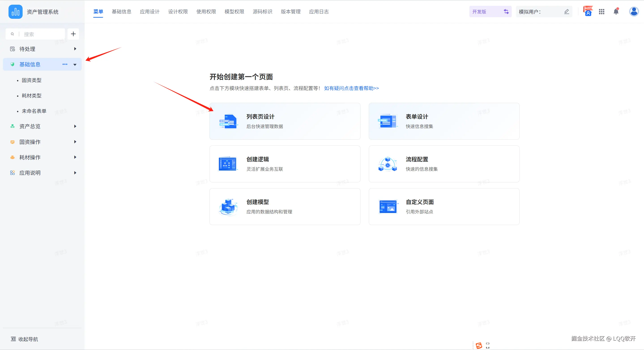Image resolution: width=644 pixels, height=350 pixels.
Task: Open three-dot menu on 基础信息 item
Action: 65,64
